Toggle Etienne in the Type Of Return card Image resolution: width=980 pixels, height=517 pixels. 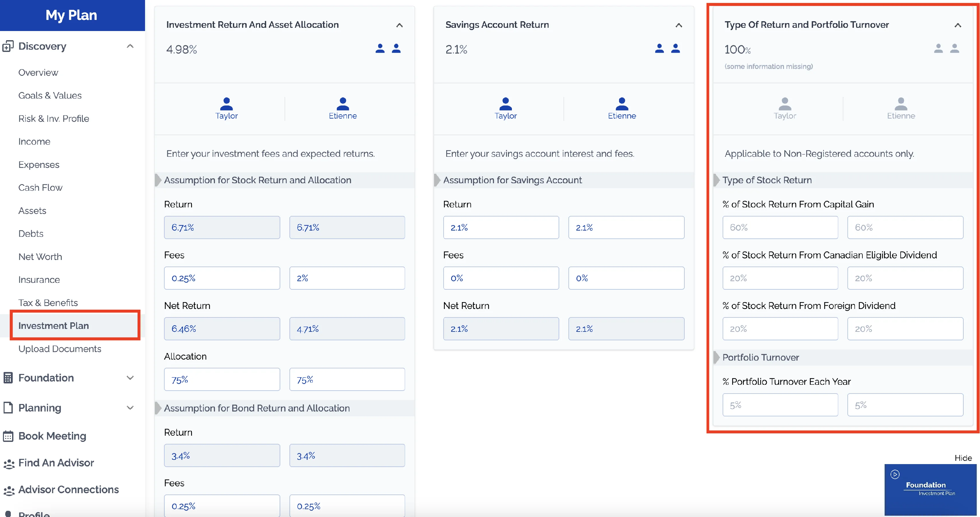[x=901, y=108]
